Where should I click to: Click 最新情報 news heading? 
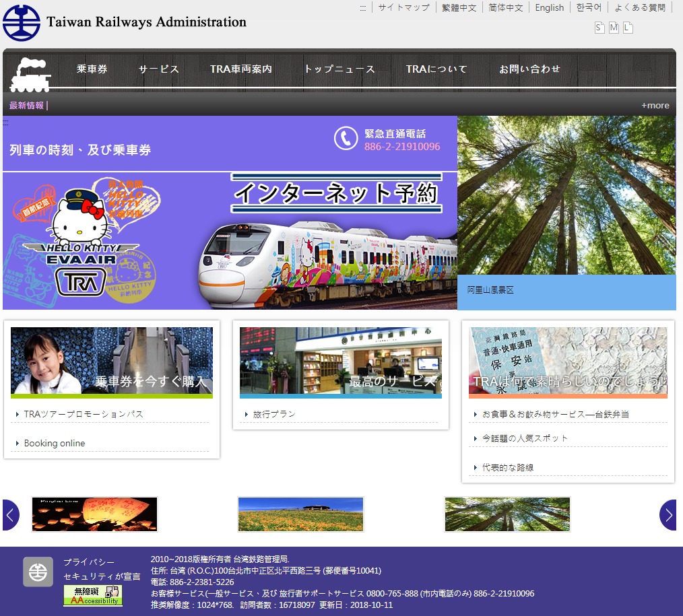[26, 105]
